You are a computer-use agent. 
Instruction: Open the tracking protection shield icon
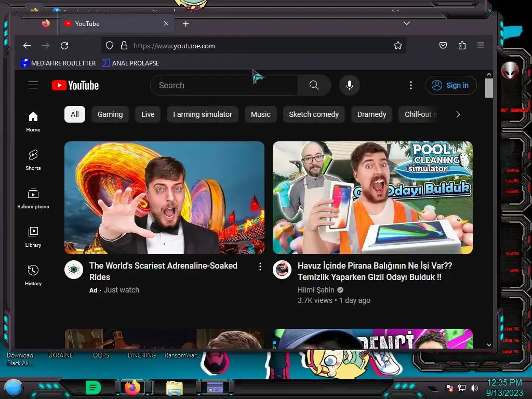pos(109,46)
